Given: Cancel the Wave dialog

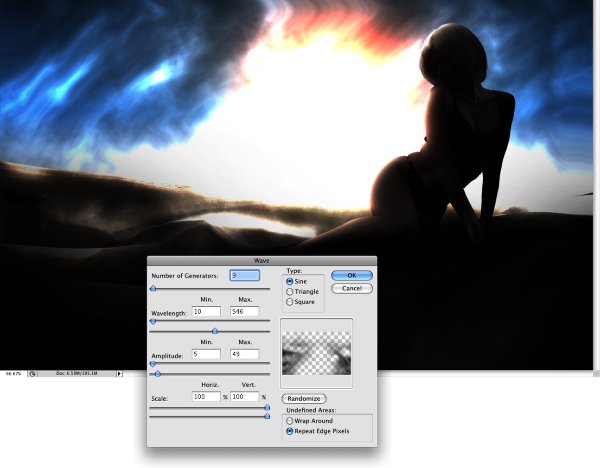Looking at the screenshot, I should (352, 289).
